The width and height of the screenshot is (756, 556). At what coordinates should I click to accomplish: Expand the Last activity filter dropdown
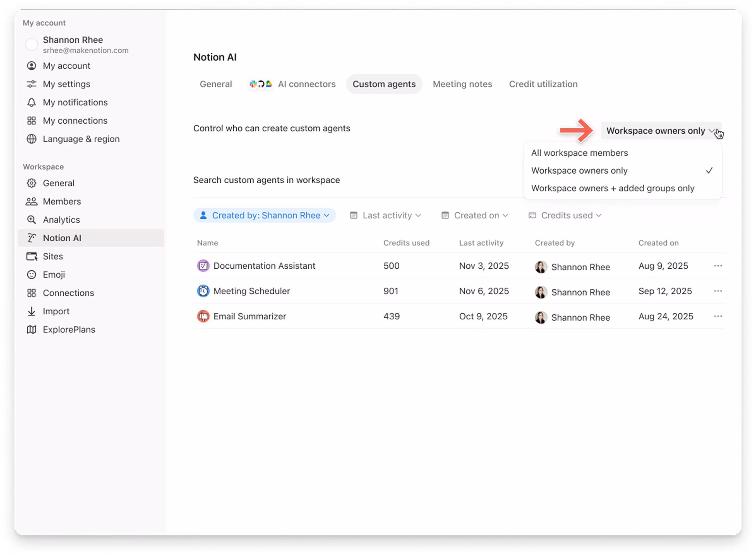tap(386, 215)
